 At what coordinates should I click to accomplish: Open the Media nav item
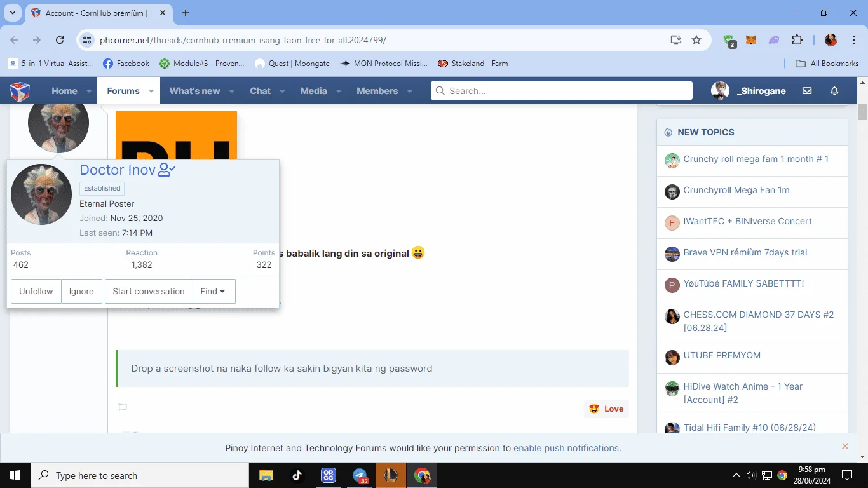pyautogui.click(x=314, y=91)
